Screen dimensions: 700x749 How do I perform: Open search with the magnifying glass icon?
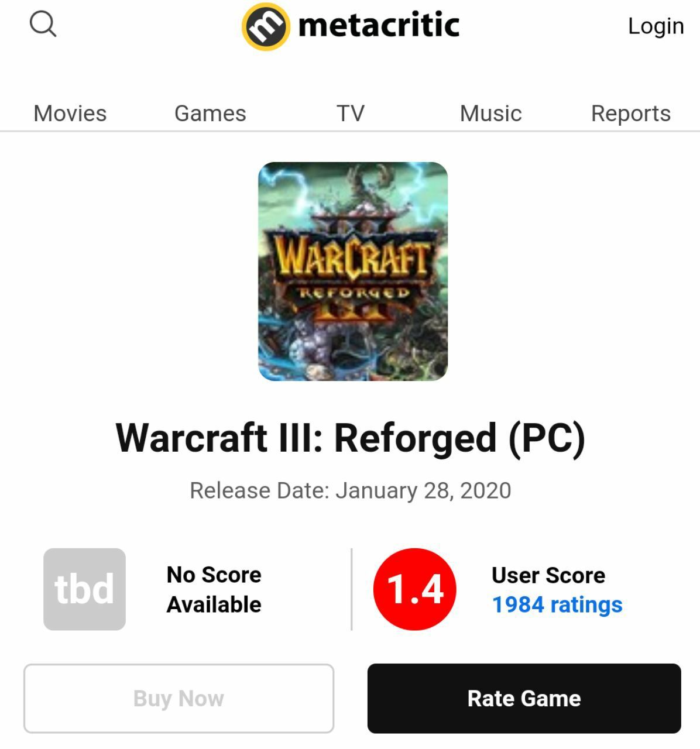point(43,25)
